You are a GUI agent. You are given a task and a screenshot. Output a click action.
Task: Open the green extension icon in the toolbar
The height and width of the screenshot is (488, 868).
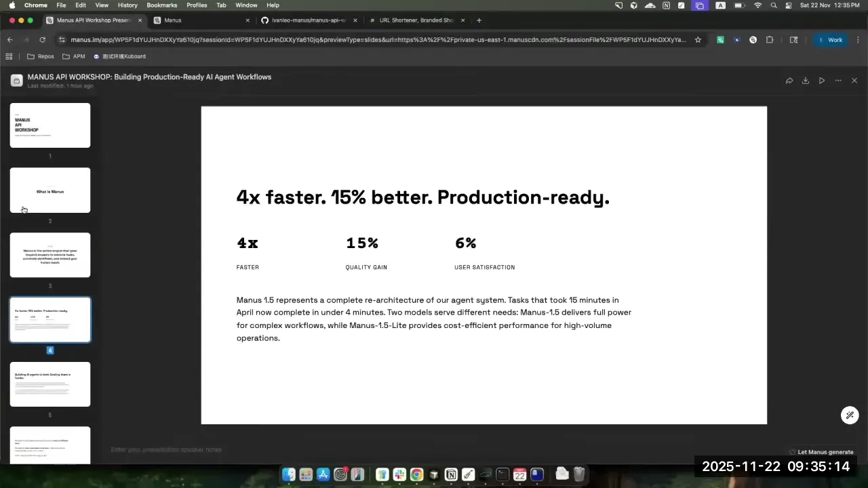tap(720, 39)
